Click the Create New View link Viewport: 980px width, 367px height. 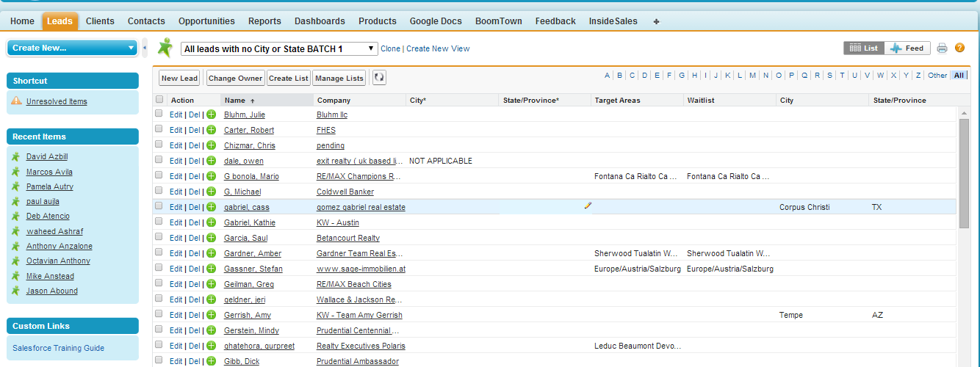(438, 48)
